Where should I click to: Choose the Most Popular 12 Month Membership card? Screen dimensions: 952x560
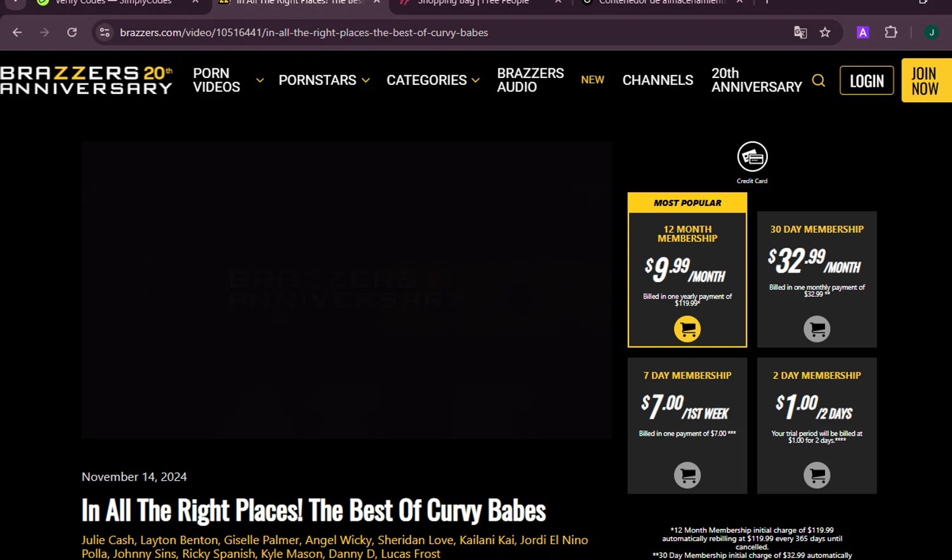point(687,270)
